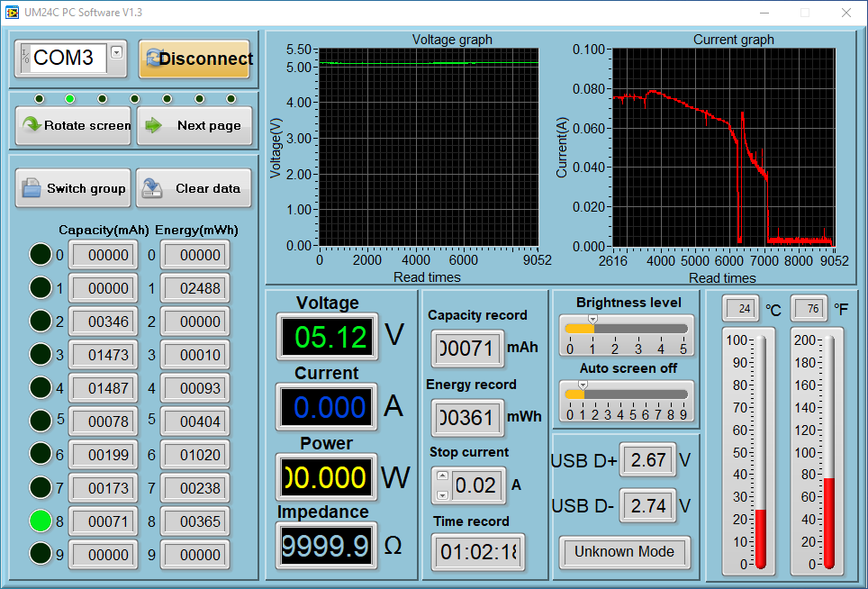Select data group 4 indicator LED
The image size is (868, 589).
coord(41,387)
